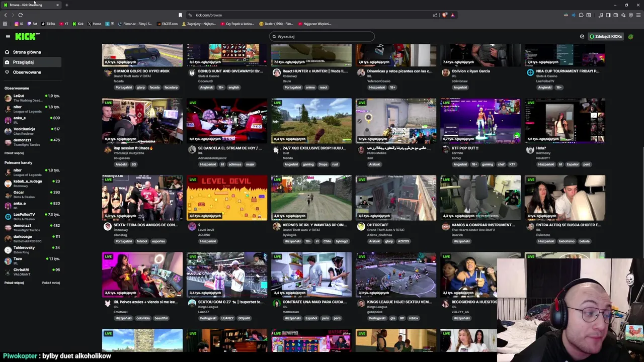This screenshot has width=644, height=362.
Task: Open a new browser tab
Action: coord(66,5)
